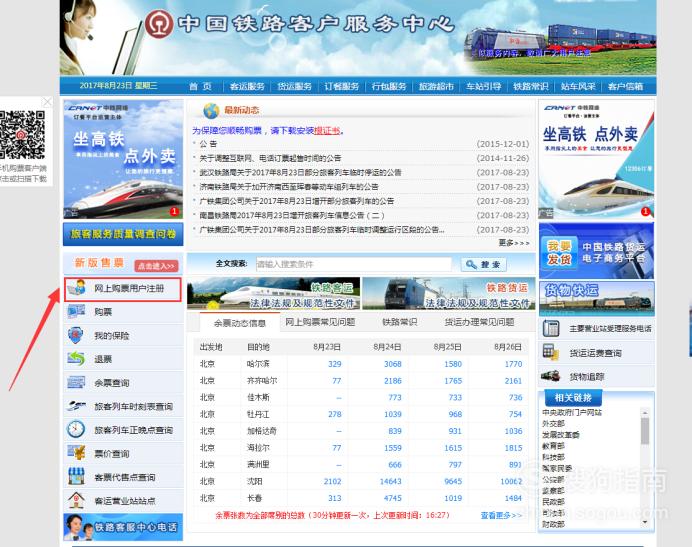Click the shield icon beside 我的保险
Screen dimensions: 692x547
[x=76, y=335]
